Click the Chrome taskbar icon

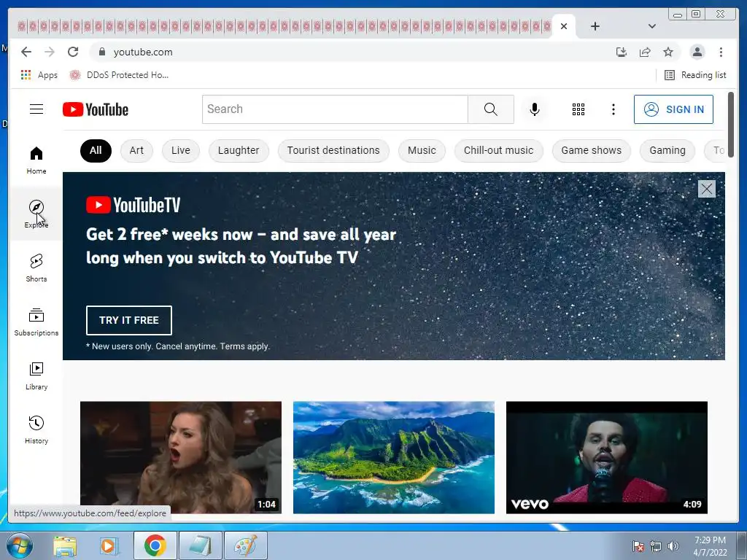click(x=155, y=545)
